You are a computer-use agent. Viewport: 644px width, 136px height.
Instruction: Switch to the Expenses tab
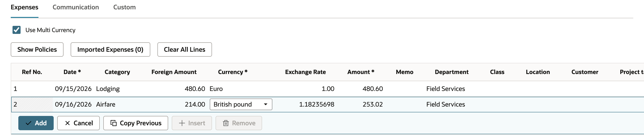[25, 7]
